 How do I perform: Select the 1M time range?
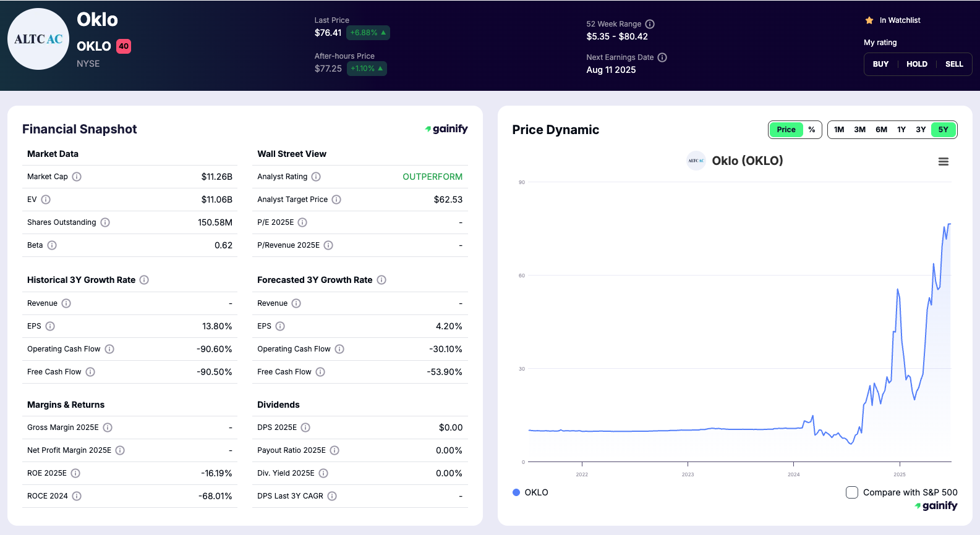[839, 130]
